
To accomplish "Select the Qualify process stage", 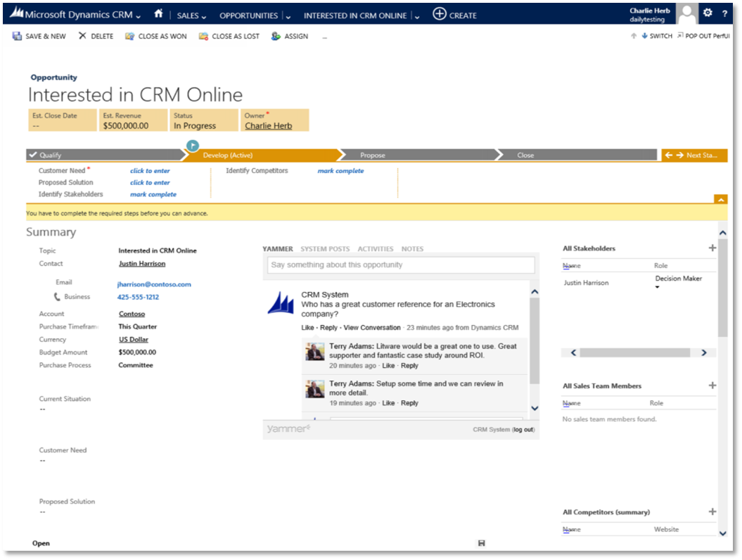I will coord(105,155).
